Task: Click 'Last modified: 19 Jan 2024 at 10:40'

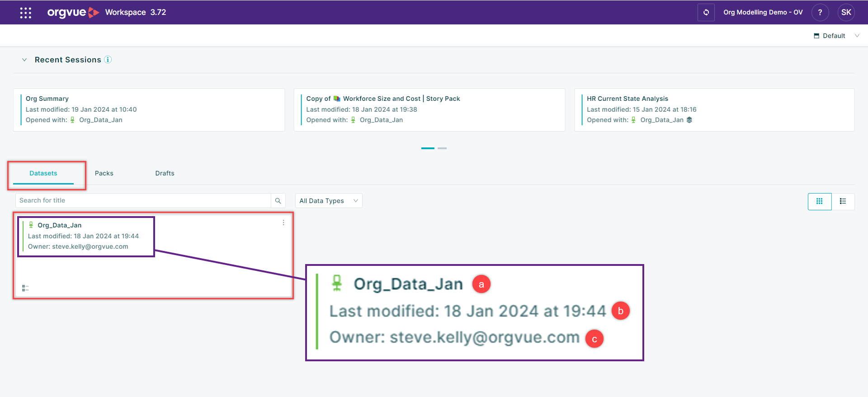Action: (x=81, y=109)
